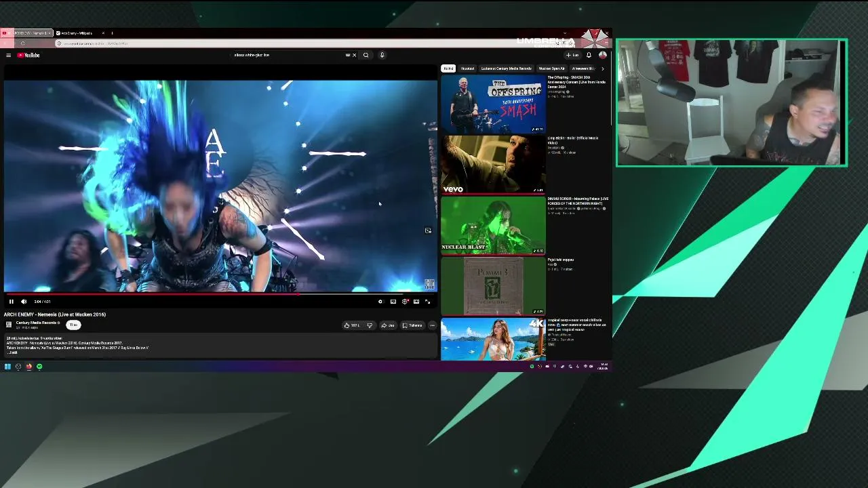Viewport: 868px width, 488px height.
Task: Open the YouTube account avatar menu
Action: coord(602,55)
